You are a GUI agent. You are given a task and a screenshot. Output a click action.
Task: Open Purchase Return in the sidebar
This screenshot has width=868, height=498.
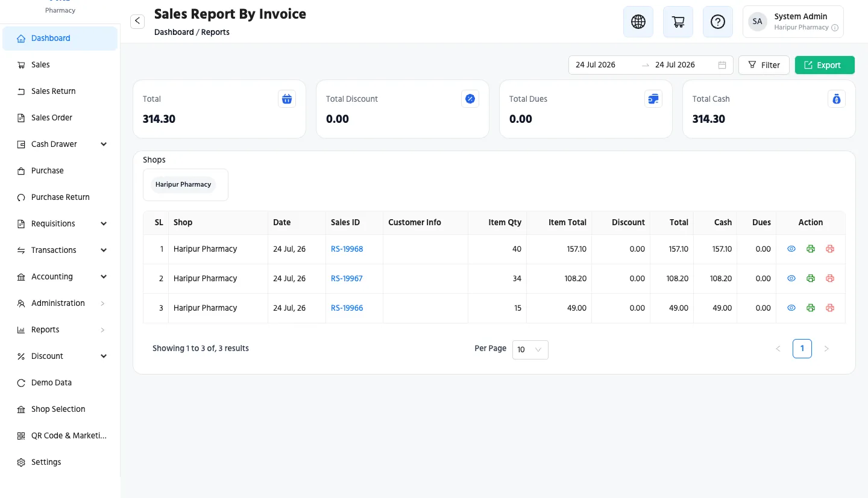tap(60, 198)
